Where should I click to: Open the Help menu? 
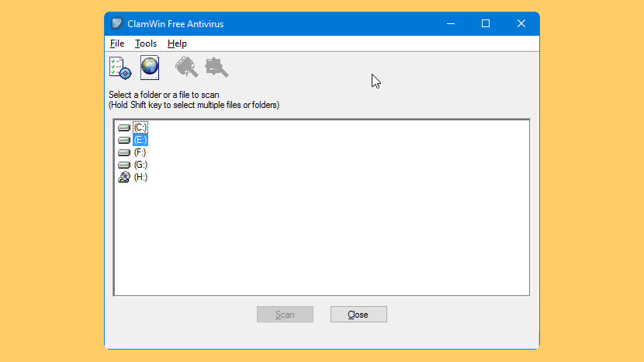coord(177,44)
